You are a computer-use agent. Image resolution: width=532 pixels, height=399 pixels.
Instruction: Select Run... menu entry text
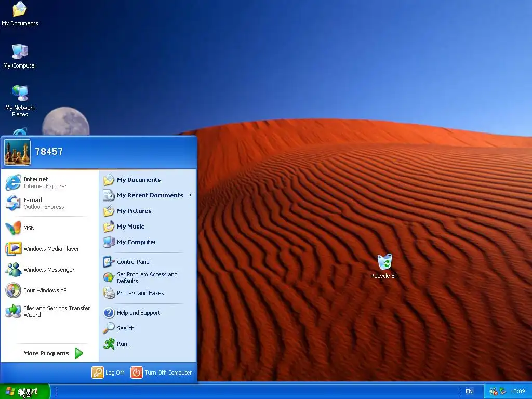point(125,344)
